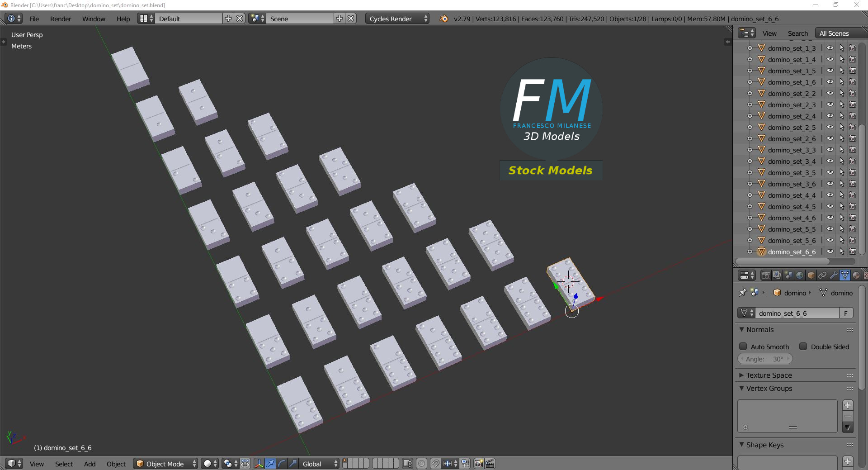This screenshot has width=868, height=470.
Task: Open the Material properties tab
Action: coord(857,275)
